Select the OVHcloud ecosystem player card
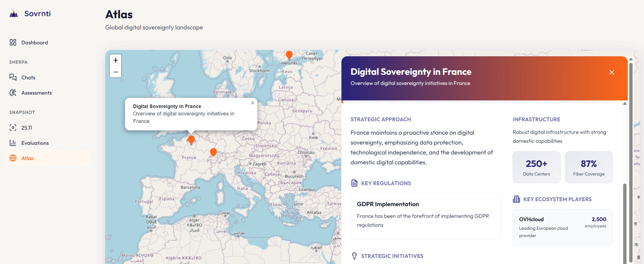 point(562,227)
